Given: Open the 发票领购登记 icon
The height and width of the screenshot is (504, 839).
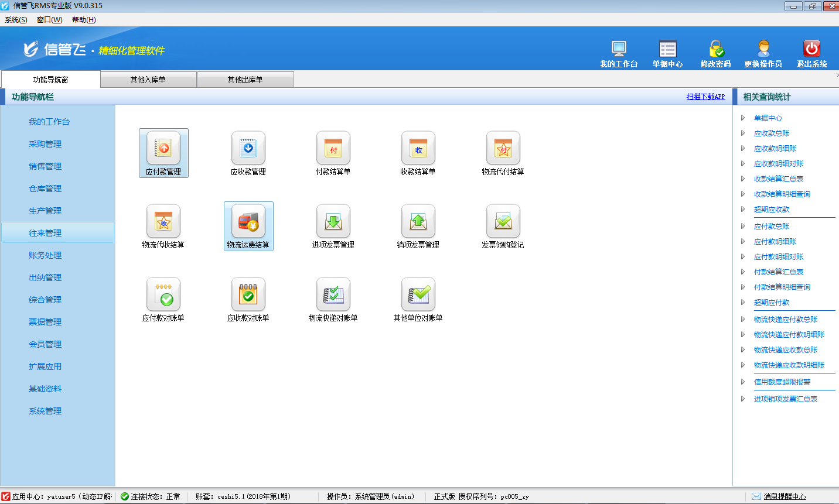Looking at the screenshot, I should [x=503, y=221].
